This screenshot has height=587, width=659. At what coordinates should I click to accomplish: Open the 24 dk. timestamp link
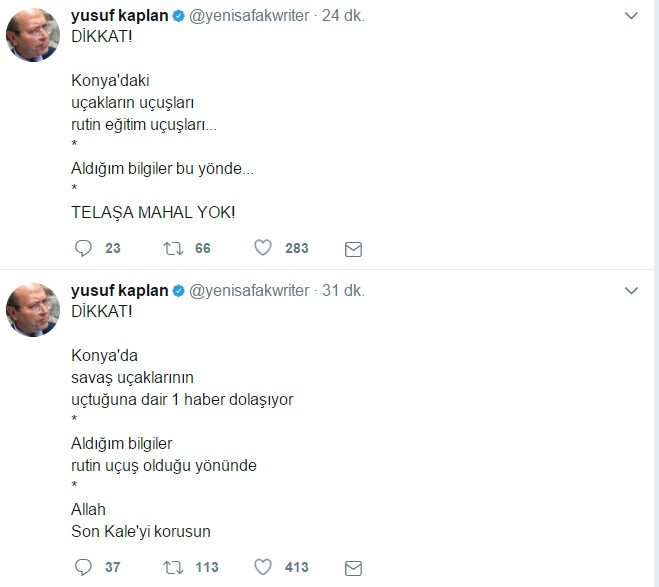(x=344, y=15)
